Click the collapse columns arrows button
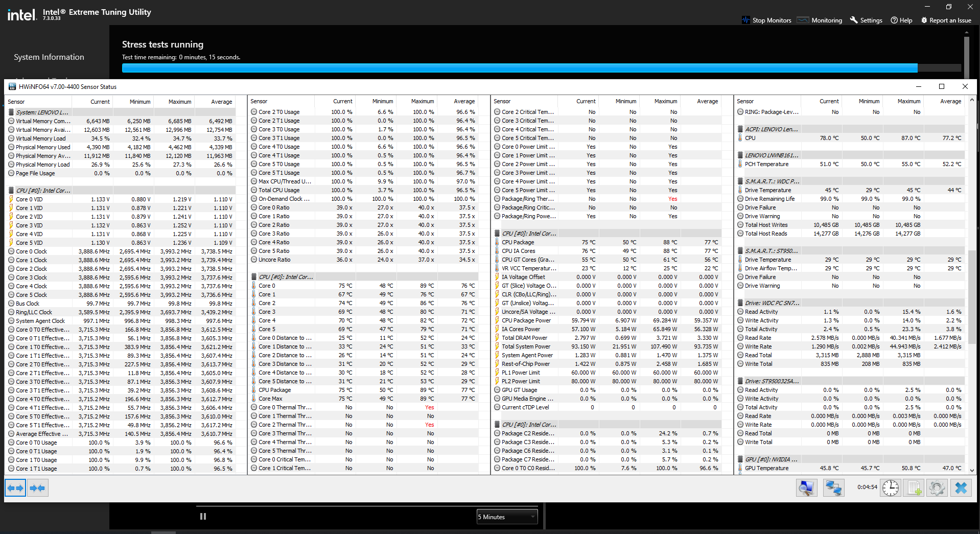The image size is (980, 534). (x=37, y=488)
